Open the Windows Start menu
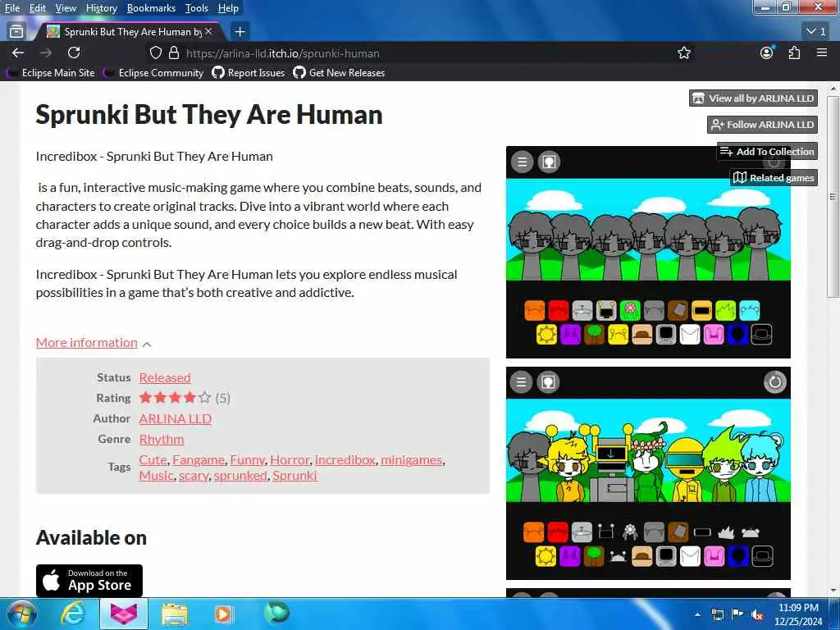840x630 pixels. [x=21, y=614]
